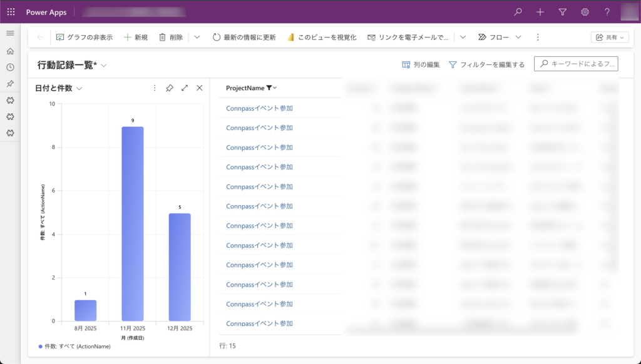Collapse the left navigation hamburger menu
The width and height of the screenshot is (641, 364).
(x=10, y=33)
